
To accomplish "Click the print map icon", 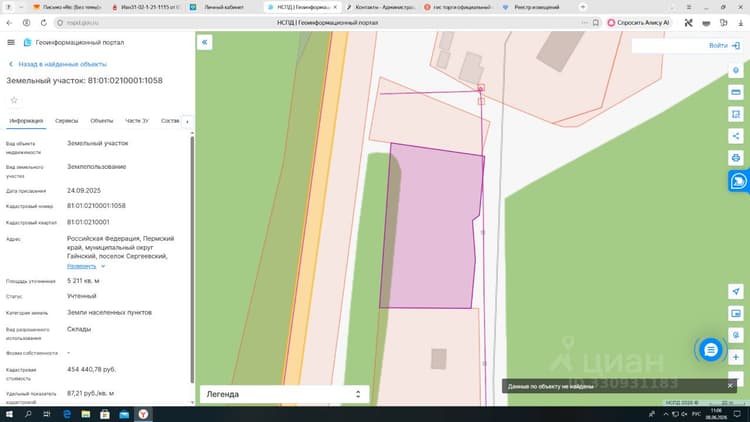I will click(736, 158).
